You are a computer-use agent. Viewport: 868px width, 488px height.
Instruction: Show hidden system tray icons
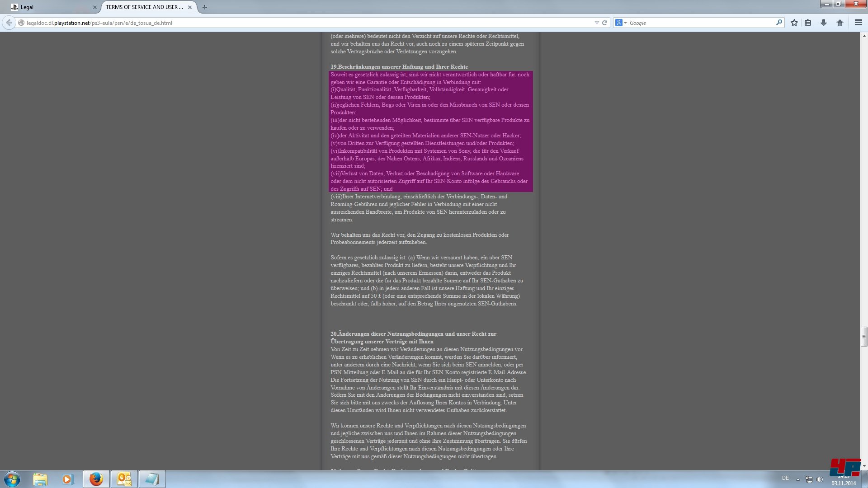pyautogui.click(x=798, y=479)
